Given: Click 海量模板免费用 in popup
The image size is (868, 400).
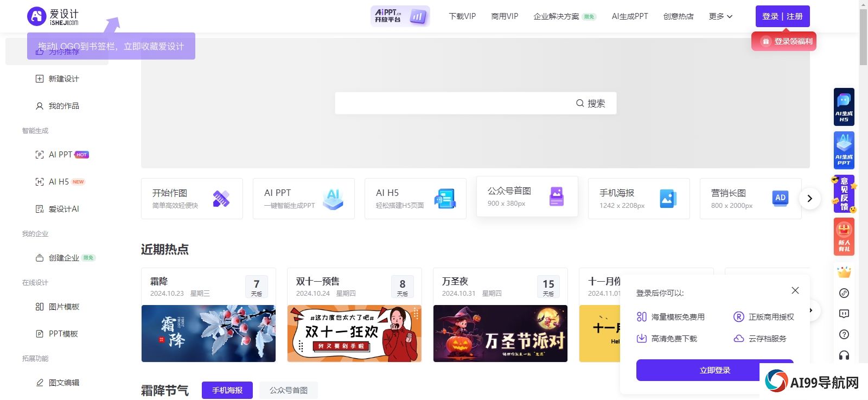Looking at the screenshot, I should coord(671,317).
